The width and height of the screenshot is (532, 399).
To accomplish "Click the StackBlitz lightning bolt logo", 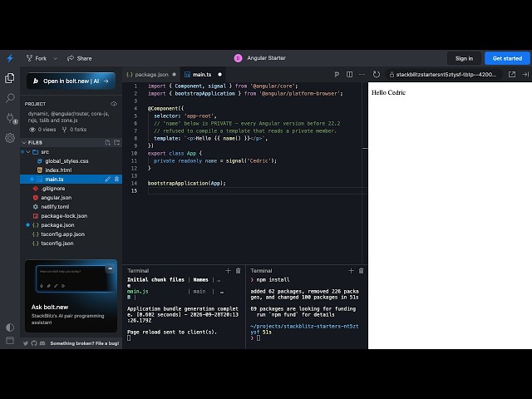I will [x=10, y=58].
